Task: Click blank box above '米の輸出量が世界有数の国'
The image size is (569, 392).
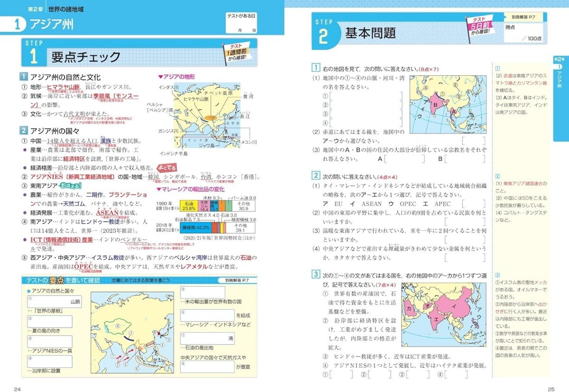Action: click(203, 292)
